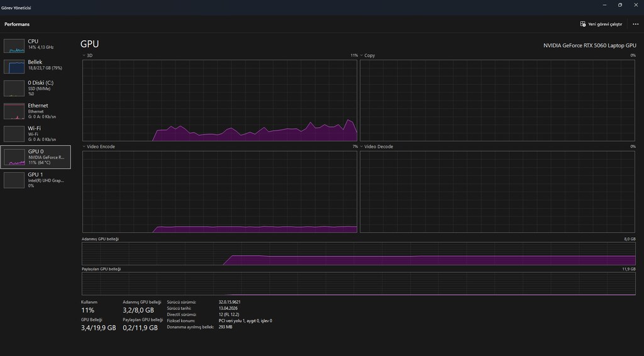The image size is (644, 356).
Task: Minimize the Task Manager window
Action: click(604, 5)
